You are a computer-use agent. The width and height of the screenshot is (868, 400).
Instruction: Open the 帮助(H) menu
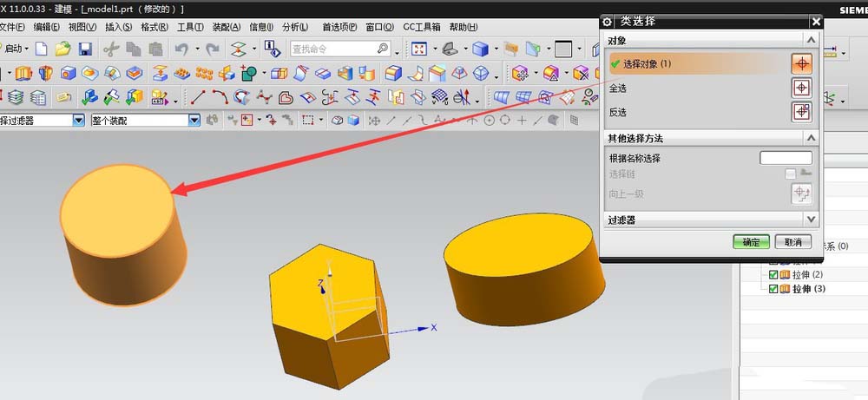(x=464, y=27)
